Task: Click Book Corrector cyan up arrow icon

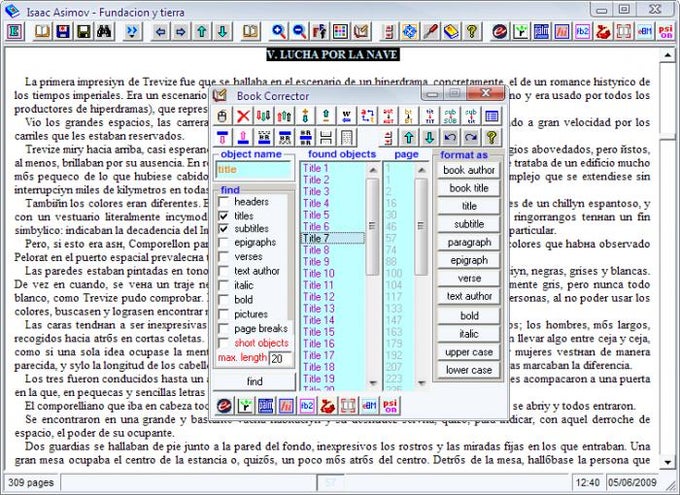Action: click(409, 138)
